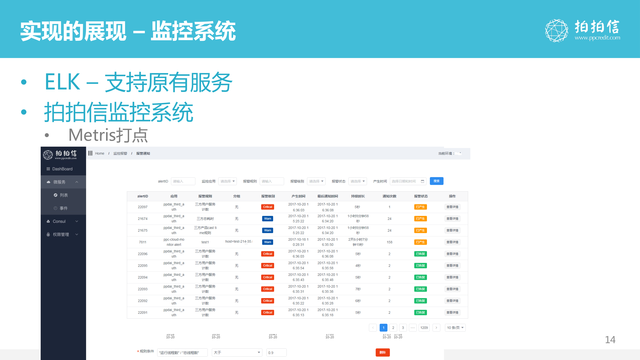Select second sub-item under the expanded sidebar section

click(63, 208)
